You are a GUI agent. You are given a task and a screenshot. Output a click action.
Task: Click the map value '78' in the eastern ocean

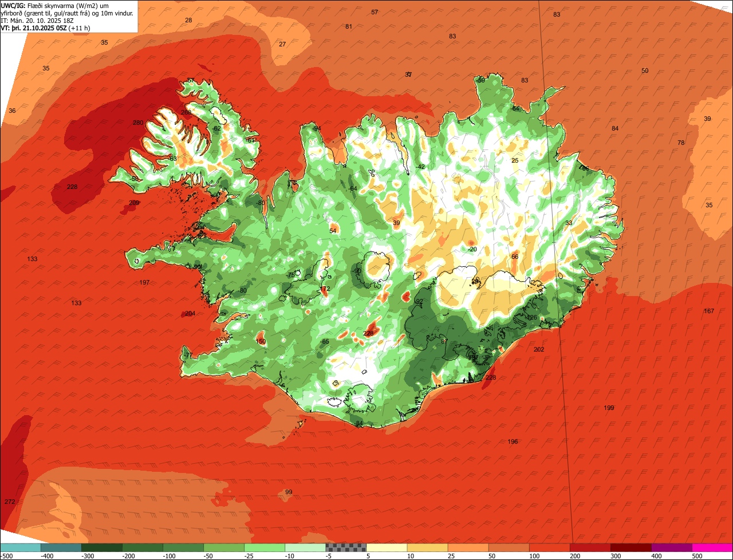(x=681, y=143)
